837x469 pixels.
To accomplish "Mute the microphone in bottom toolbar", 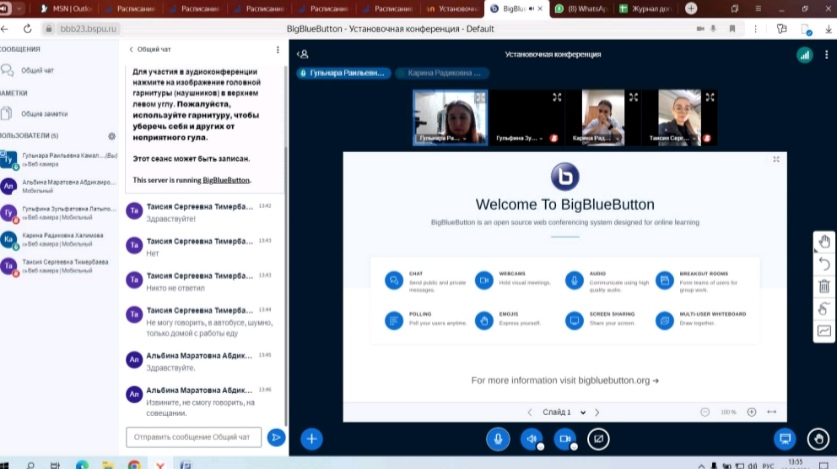I will (x=497, y=439).
